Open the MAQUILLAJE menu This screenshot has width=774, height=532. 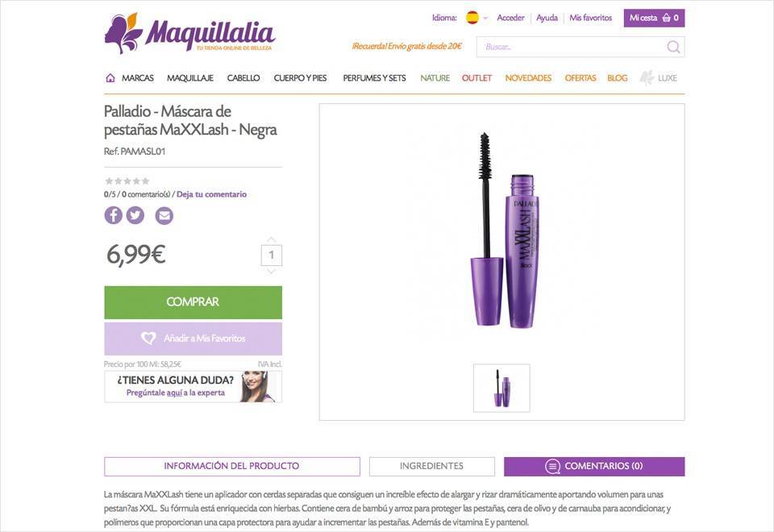click(x=190, y=78)
